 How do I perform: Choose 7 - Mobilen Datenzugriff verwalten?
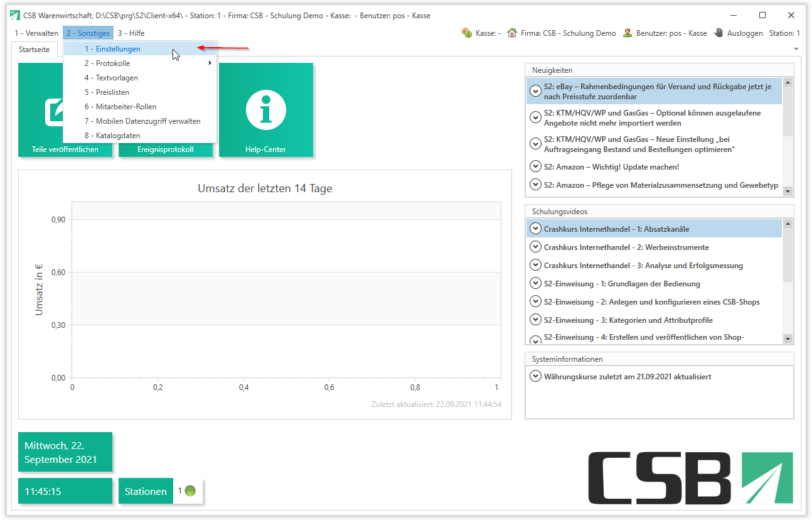pos(141,121)
